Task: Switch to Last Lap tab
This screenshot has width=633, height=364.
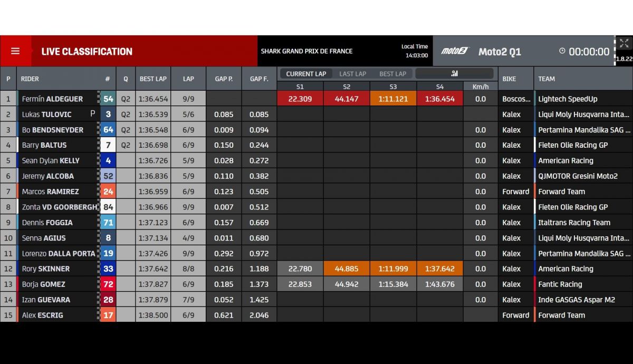Action: click(x=353, y=74)
